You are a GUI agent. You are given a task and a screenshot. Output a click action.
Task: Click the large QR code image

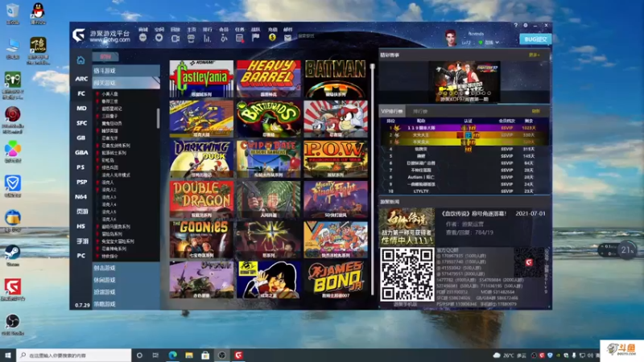(407, 274)
